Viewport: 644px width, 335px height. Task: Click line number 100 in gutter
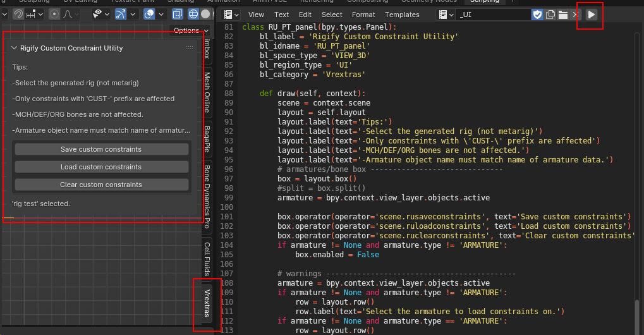[227, 207]
